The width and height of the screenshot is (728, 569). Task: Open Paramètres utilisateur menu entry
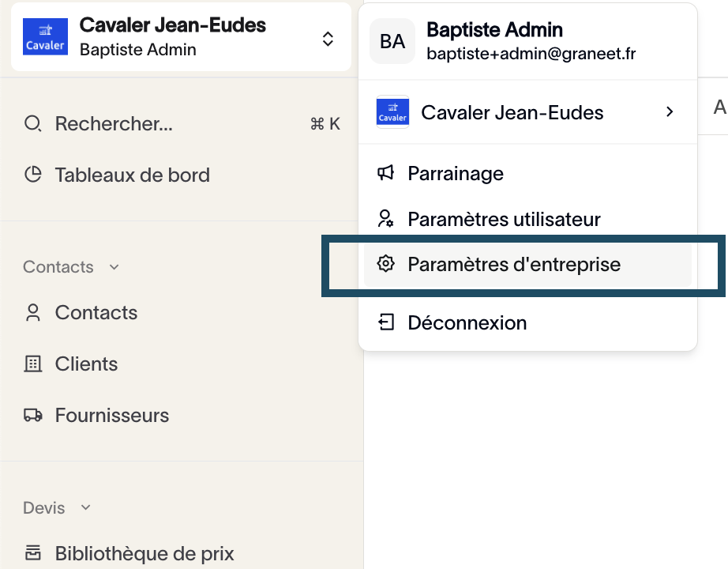click(504, 219)
